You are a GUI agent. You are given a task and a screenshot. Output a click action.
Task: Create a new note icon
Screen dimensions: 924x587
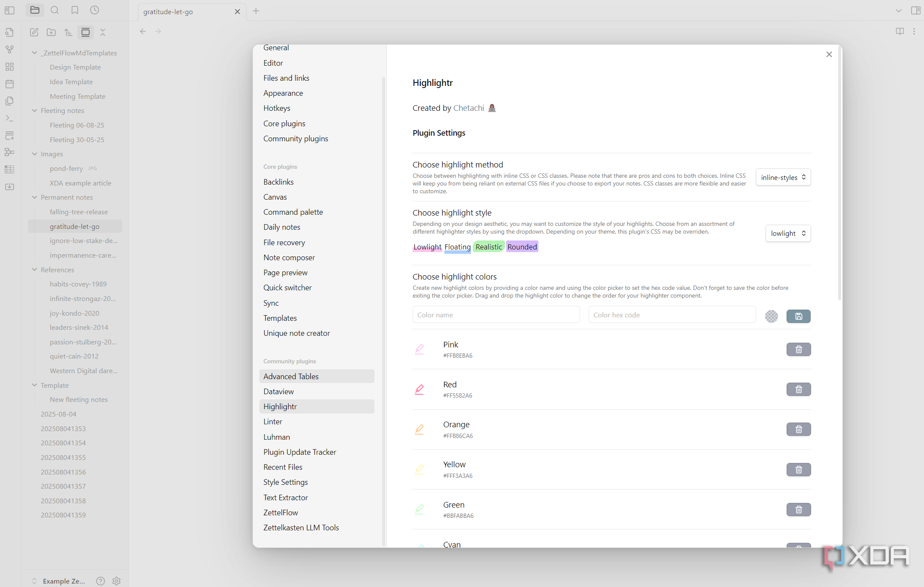pyautogui.click(x=34, y=32)
